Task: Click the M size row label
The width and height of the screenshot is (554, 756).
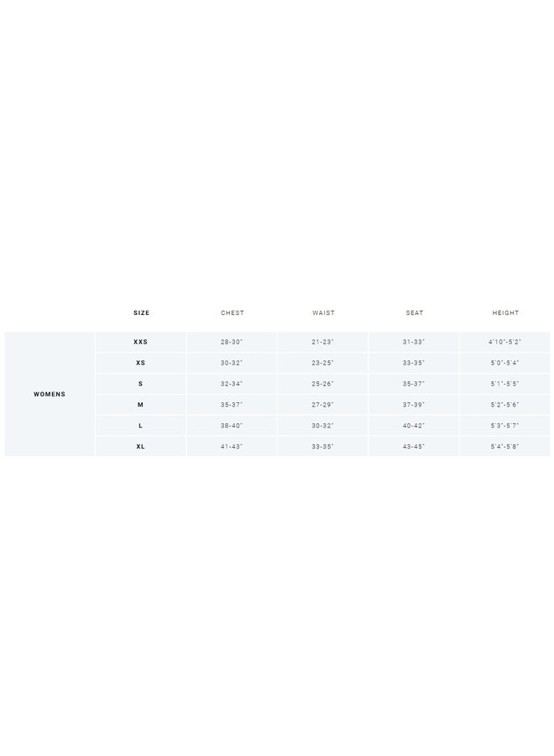Action: [141, 405]
